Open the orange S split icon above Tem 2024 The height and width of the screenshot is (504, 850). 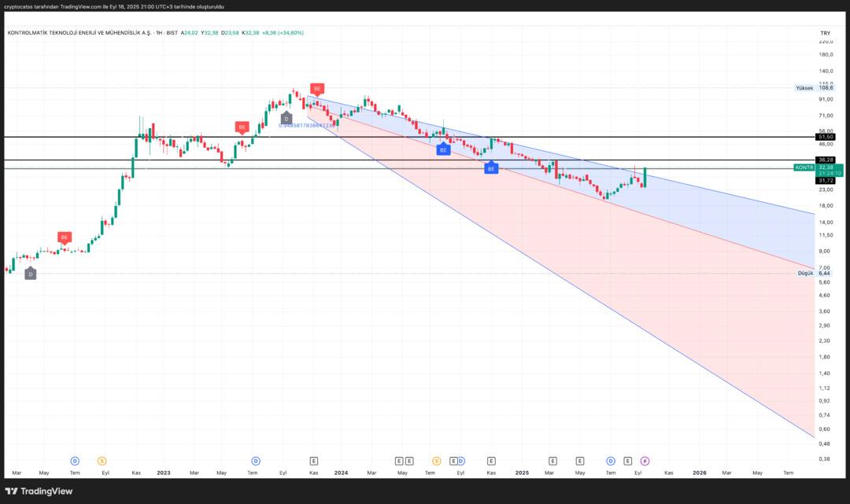[436, 462]
